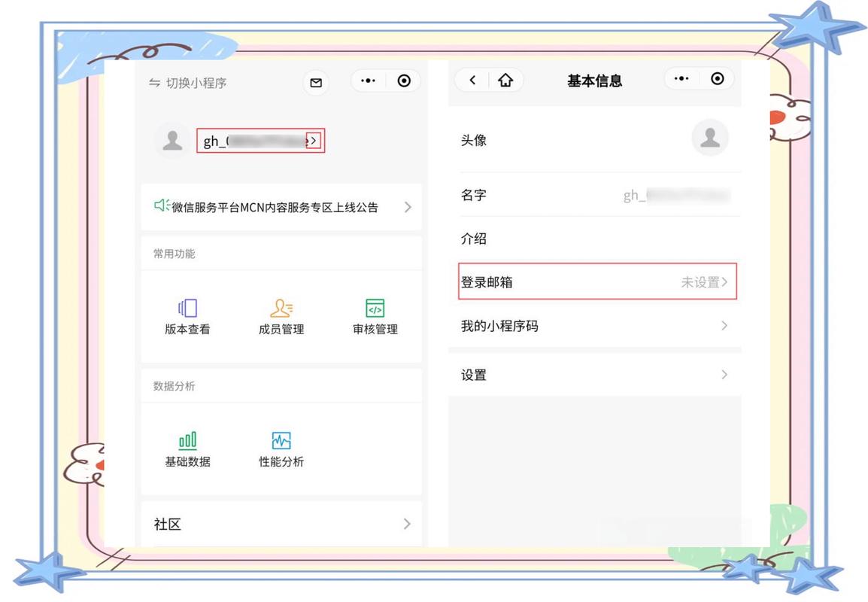Click the 头像 avatar placeholder image
This screenshot has height=602, width=868.
[x=710, y=138]
